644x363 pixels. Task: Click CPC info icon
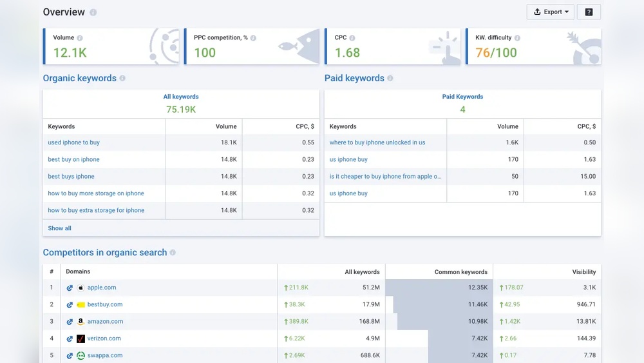coord(352,38)
